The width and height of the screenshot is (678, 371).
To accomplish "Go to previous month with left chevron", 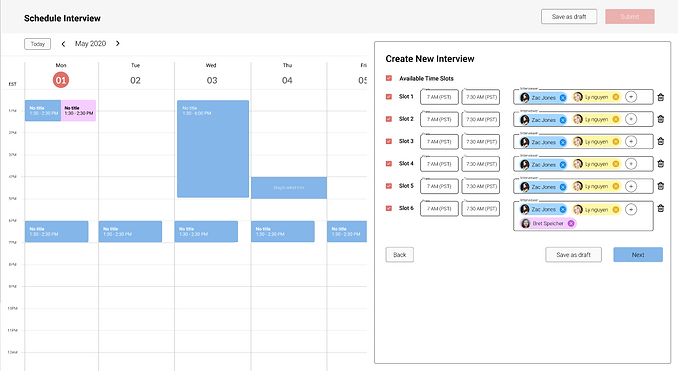I will [63, 44].
